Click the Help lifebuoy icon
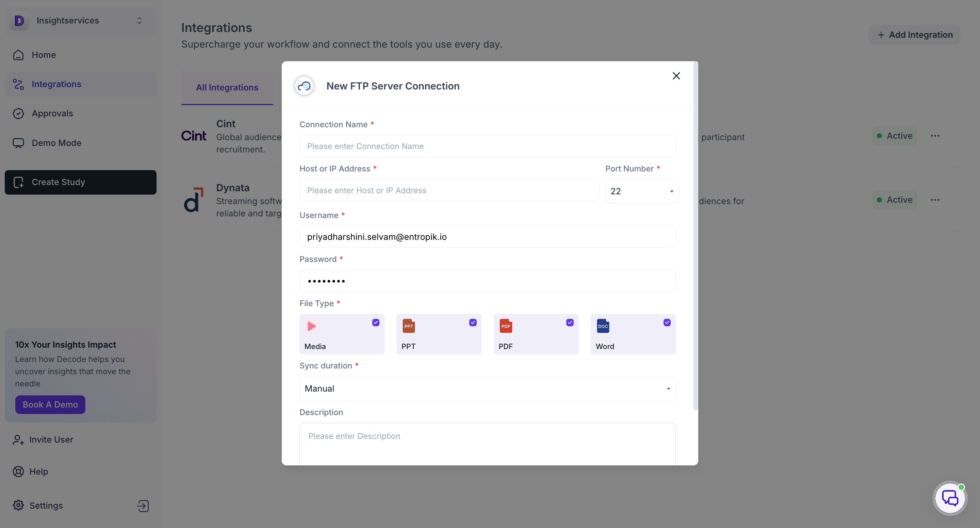The image size is (980, 528). click(18, 471)
